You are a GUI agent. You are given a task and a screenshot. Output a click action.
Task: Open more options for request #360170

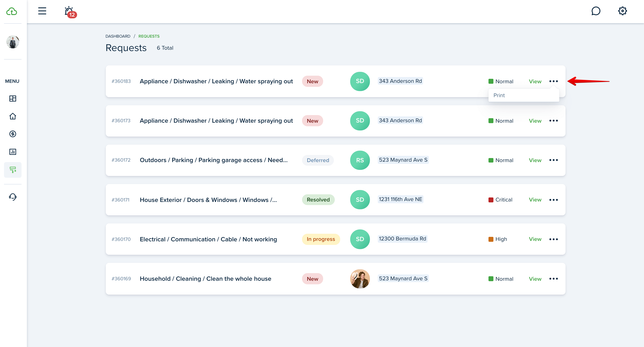click(x=553, y=239)
